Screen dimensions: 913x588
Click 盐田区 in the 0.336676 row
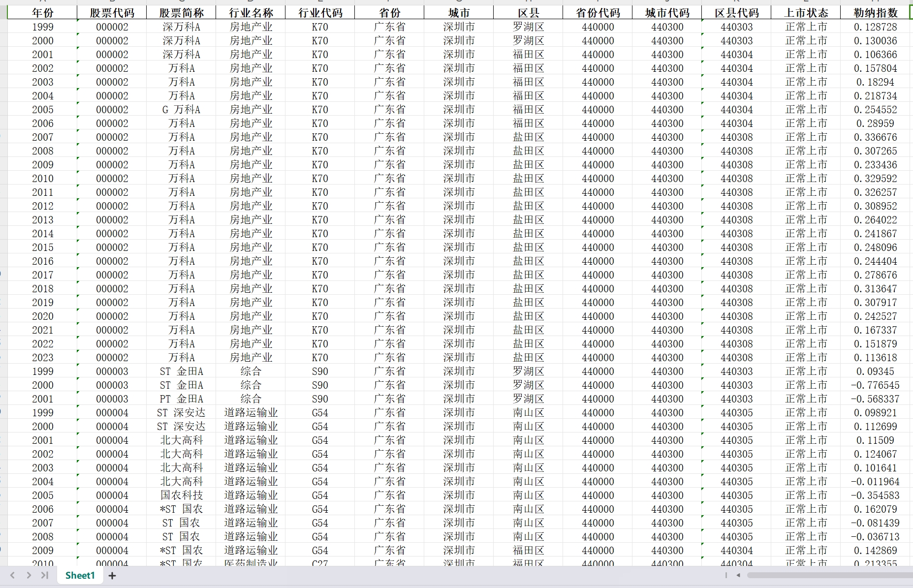point(528,137)
